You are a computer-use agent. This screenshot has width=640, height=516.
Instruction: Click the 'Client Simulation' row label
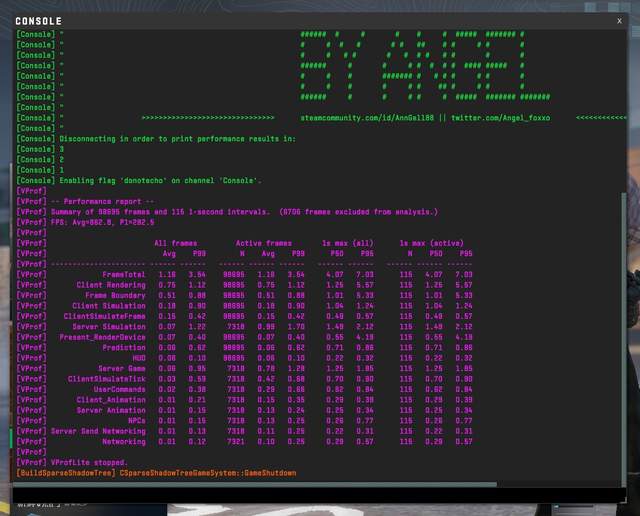pyautogui.click(x=109, y=306)
